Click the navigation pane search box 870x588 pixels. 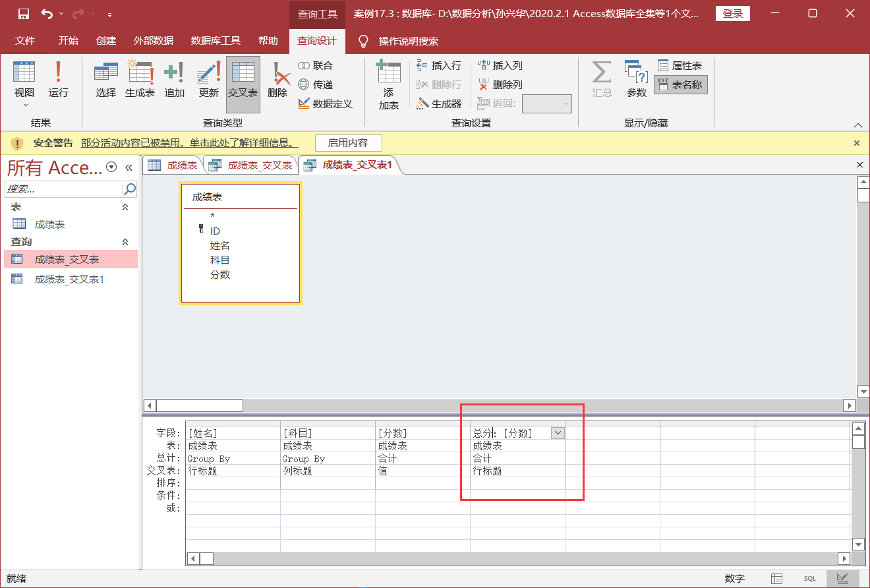coord(64,189)
